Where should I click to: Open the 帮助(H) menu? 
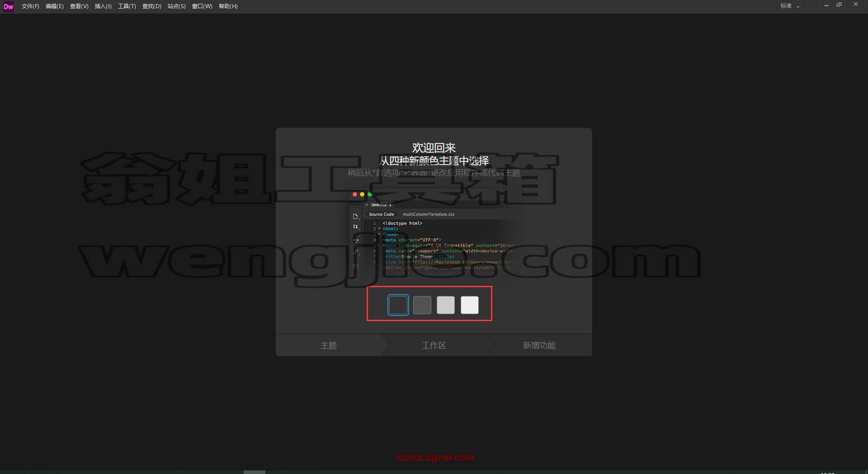[228, 6]
